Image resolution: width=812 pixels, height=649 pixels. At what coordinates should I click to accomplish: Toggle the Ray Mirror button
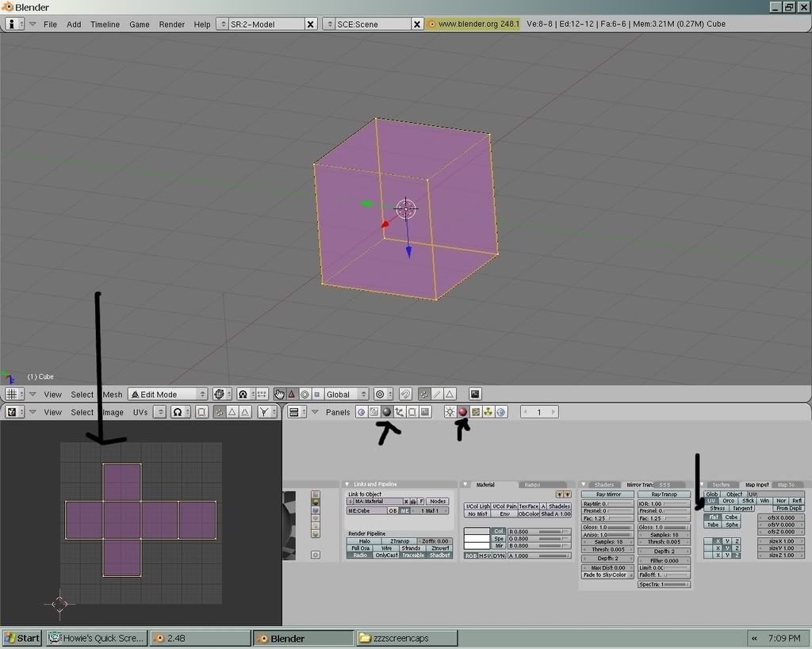click(x=608, y=494)
